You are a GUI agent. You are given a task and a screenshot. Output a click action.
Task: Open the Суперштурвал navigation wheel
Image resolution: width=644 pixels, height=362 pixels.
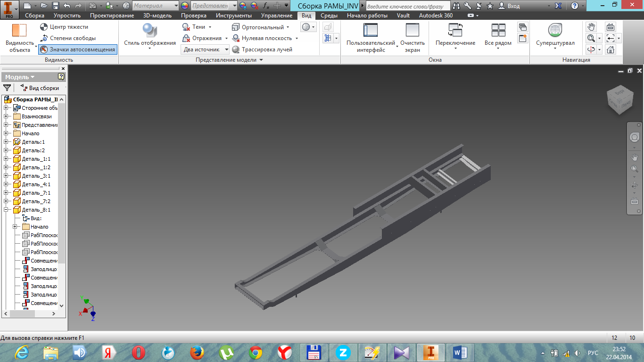(x=555, y=31)
